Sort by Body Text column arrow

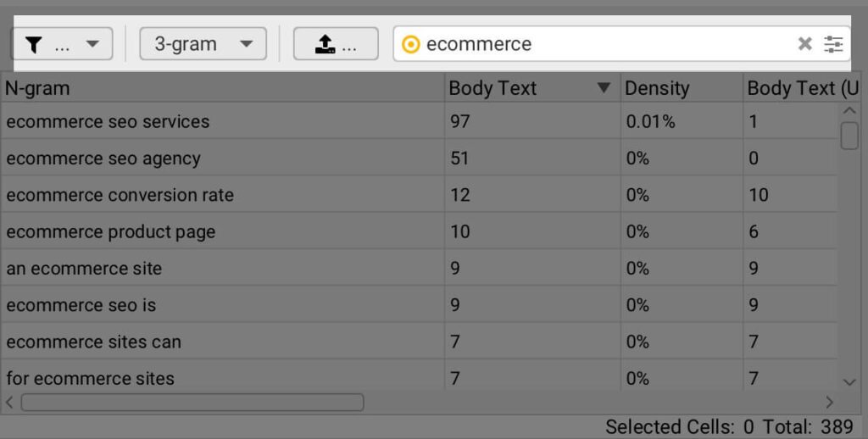click(x=604, y=87)
